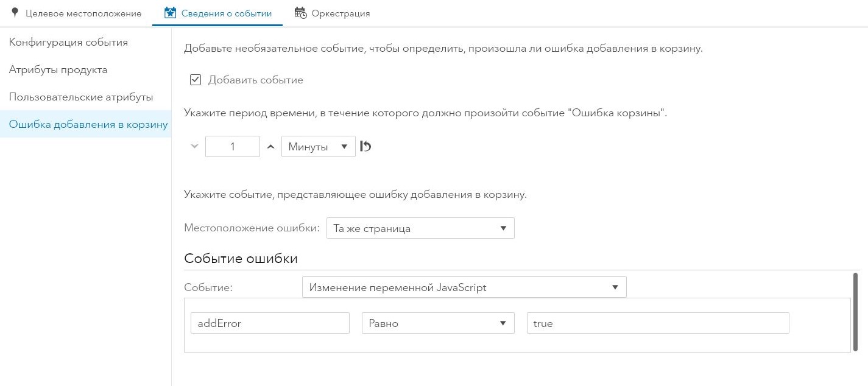This screenshot has width=868, height=386.
Task: Open "Изменение переменной JavaScript" event dropdown
Action: pos(464,287)
